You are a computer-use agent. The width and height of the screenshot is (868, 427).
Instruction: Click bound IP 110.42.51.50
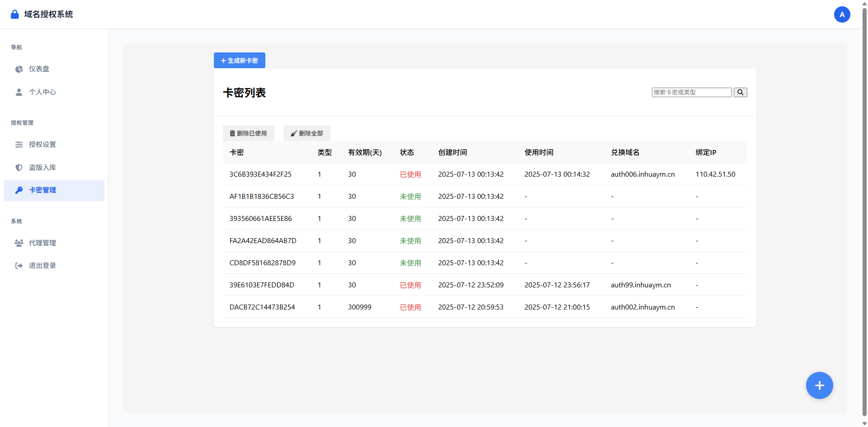[715, 174]
